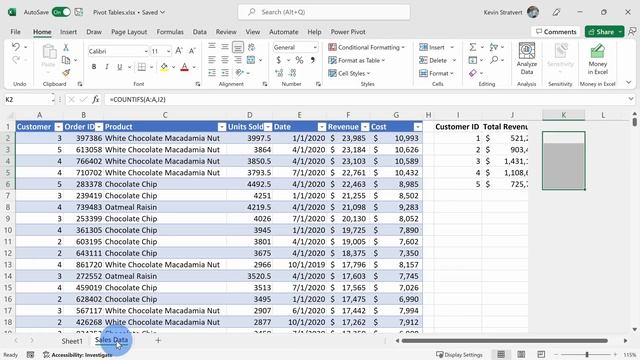640x360 pixels.
Task: Click the Fill Color bucket icon
Action: coord(164,67)
